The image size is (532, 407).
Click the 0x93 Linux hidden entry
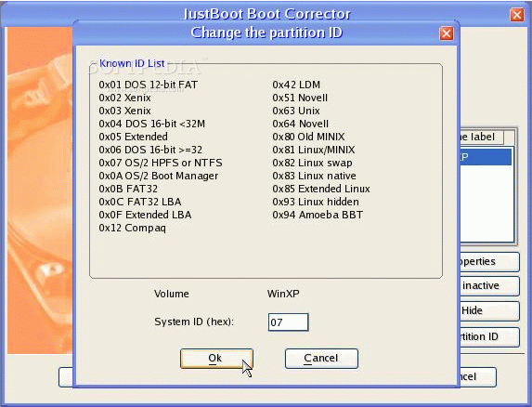point(316,202)
